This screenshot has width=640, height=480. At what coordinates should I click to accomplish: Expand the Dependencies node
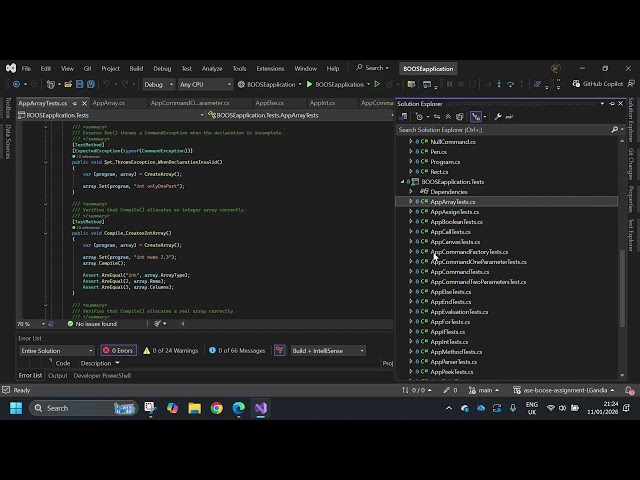(411, 192)
